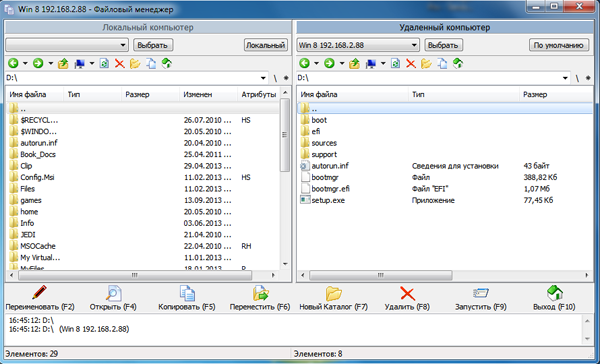Image resolution: width=600 pixels, height=364 pixels.
Task: Create new folder via remote toolbar icon
Action: tap(426, 64)
